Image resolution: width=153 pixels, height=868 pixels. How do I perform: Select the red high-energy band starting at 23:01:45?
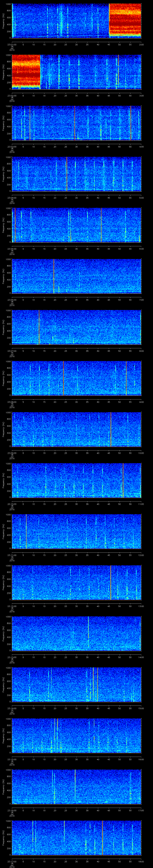coord(125,20)
